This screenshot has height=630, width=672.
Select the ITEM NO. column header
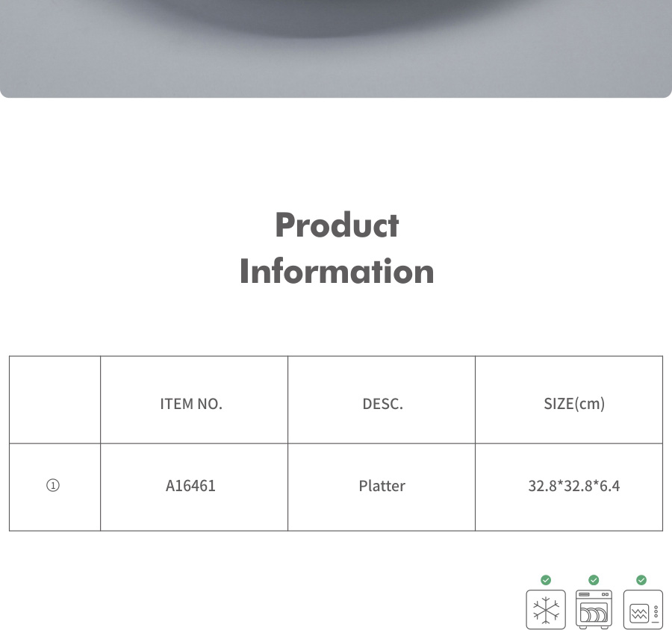tap(191, 404)
